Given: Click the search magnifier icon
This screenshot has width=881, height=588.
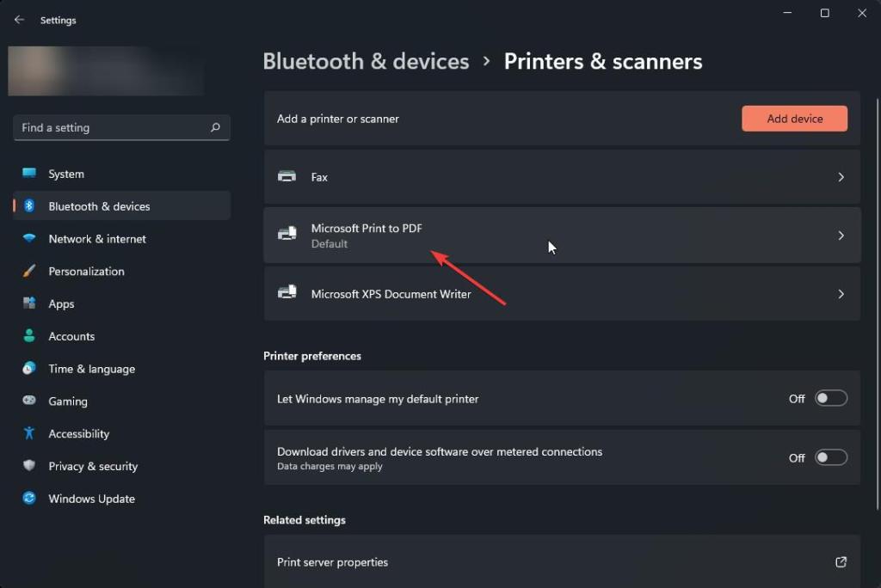Looking at the screenshot, I should pyautogui.click(x=215, y=127).
